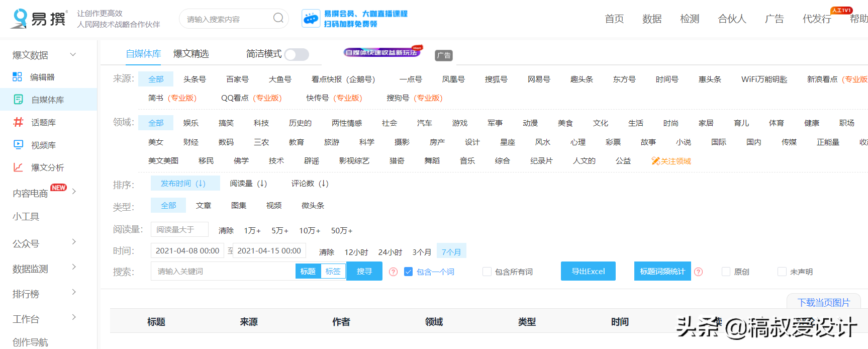Click the 标题词频统计 button
This screenshot has height=349, width=868.
coord(662,271)
